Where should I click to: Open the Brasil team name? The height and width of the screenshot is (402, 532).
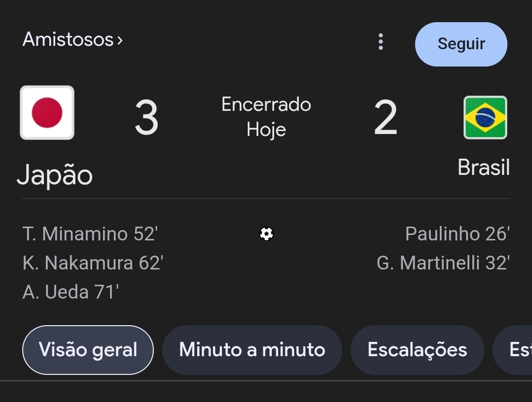[484, 167]
